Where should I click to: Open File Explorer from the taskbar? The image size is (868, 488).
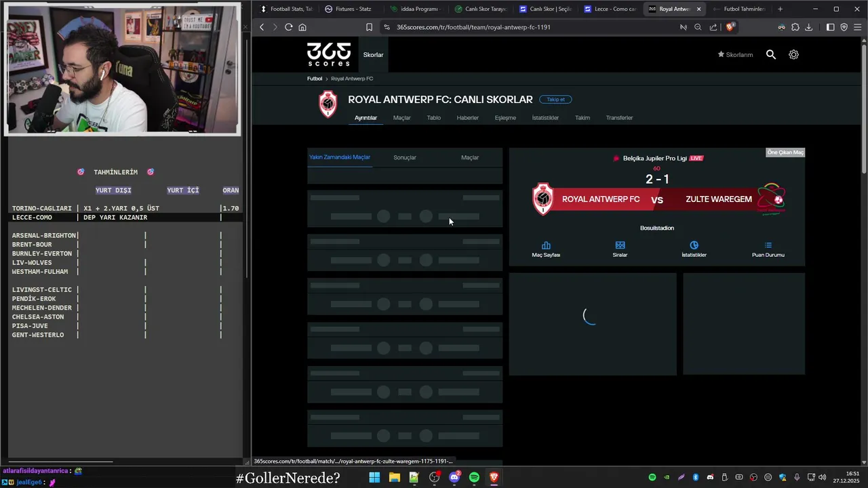click(394, 477)
